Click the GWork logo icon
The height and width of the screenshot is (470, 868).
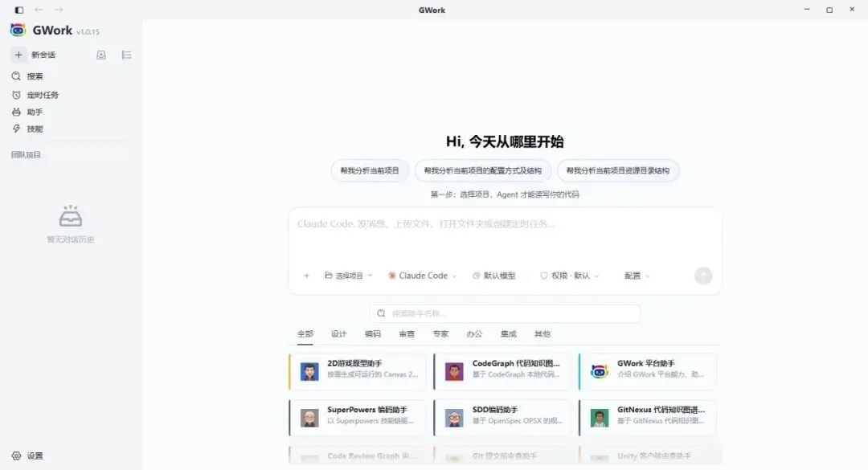[x=18, y=31]
